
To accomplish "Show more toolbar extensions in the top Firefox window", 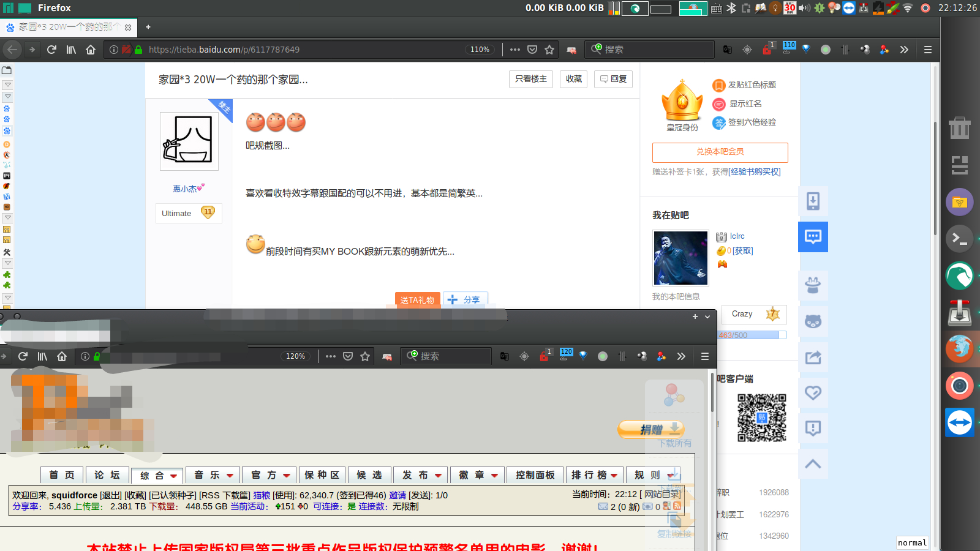I will tap(904, 50).
